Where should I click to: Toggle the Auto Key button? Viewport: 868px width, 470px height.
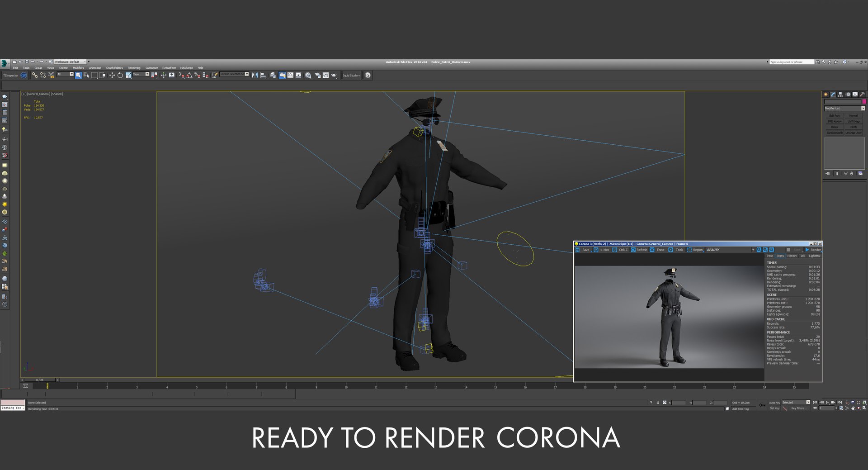[775, 403]
